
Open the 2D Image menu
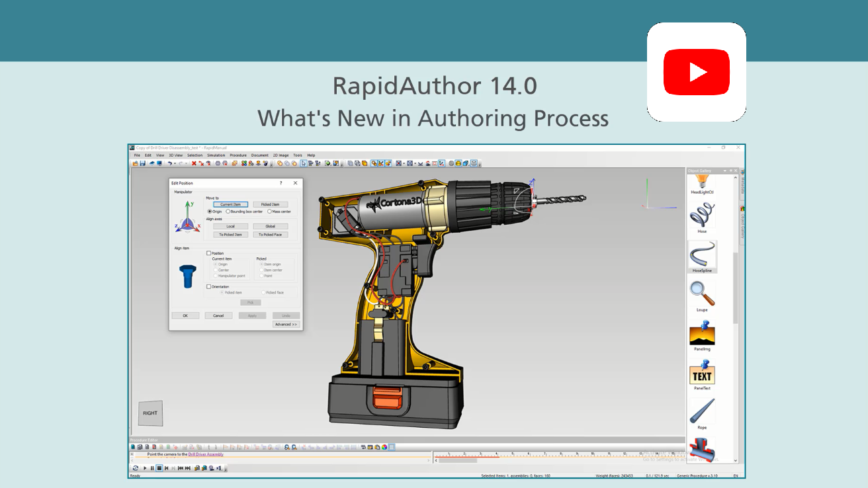tap(281, 155)
